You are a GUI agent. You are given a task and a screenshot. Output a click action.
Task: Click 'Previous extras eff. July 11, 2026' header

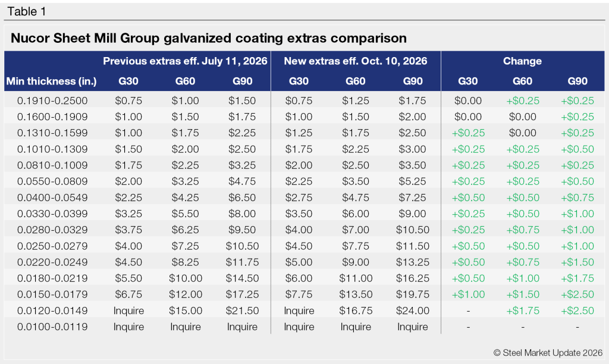coord(185,61)
